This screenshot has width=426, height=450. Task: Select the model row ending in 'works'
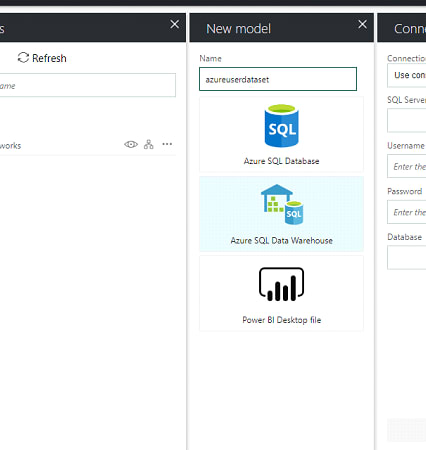click(x=88, y=145)
